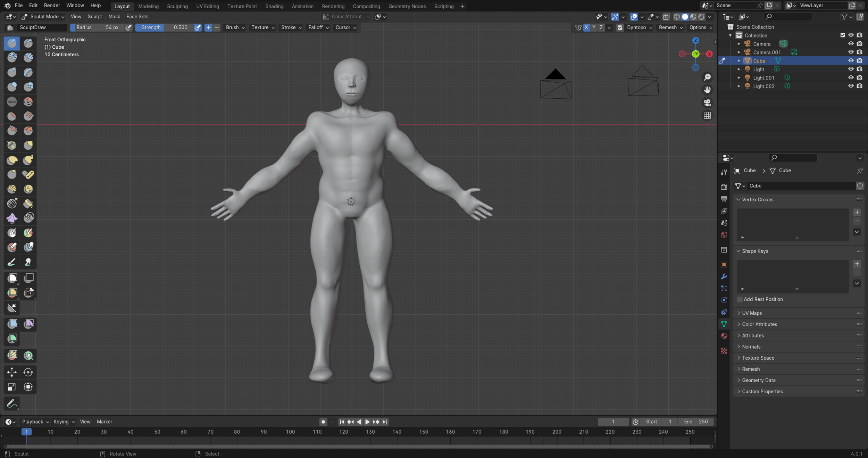Select the Draw brush in the toolbar
Screen dimensions: 868x458
pos(12,43)
